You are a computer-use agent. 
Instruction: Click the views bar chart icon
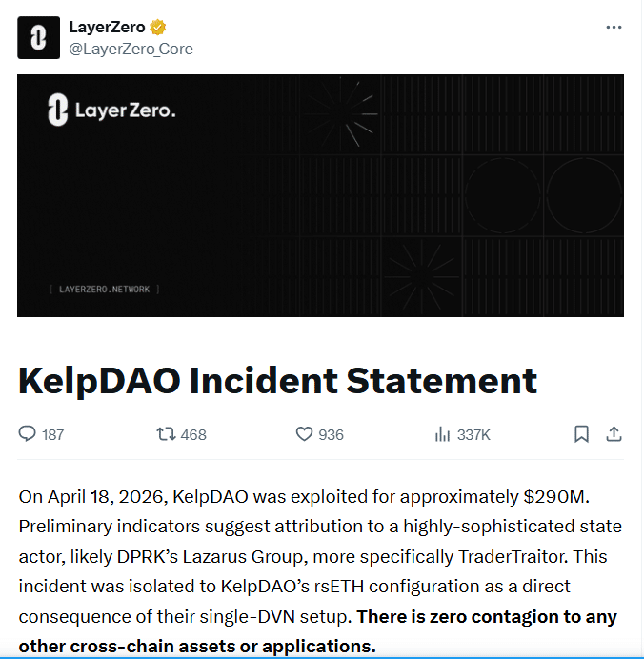442,434
